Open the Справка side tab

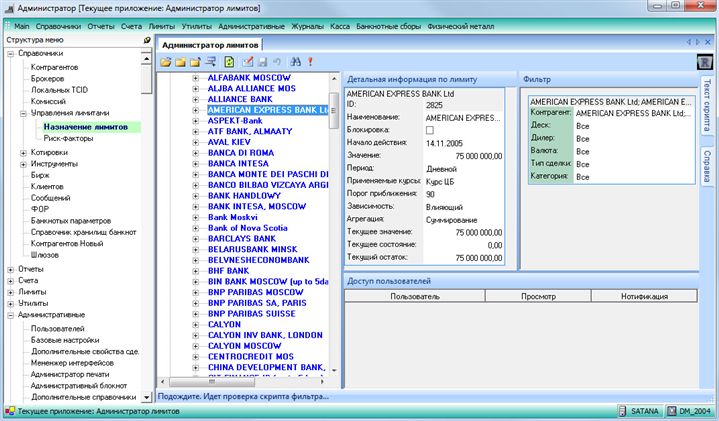707,166
